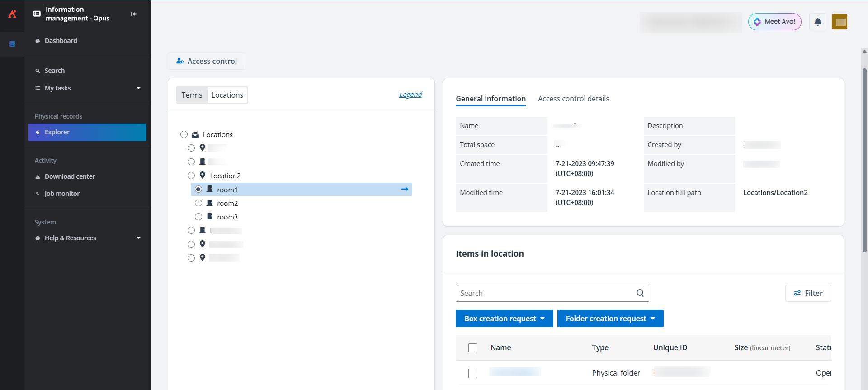Click the Locations/Location2 full path value
This screenshot has width=868, height=390.
coord(775,192)
